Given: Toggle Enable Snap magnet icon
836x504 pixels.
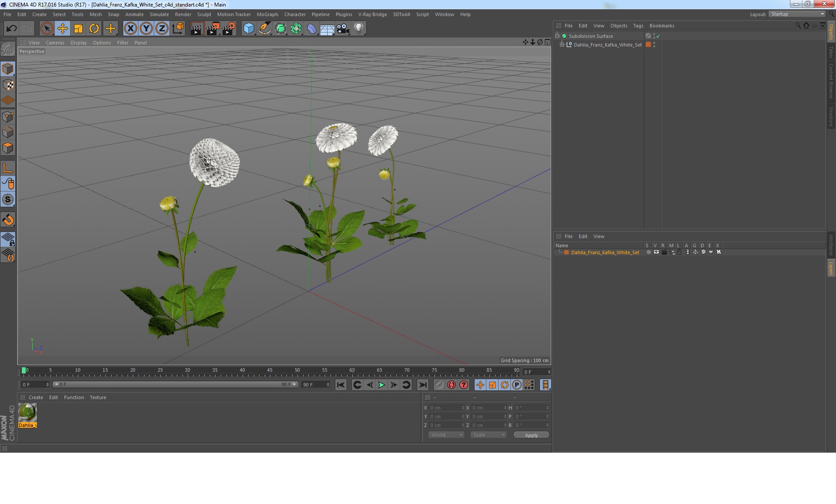Looking at the screenshot, I should coord(8,220).
